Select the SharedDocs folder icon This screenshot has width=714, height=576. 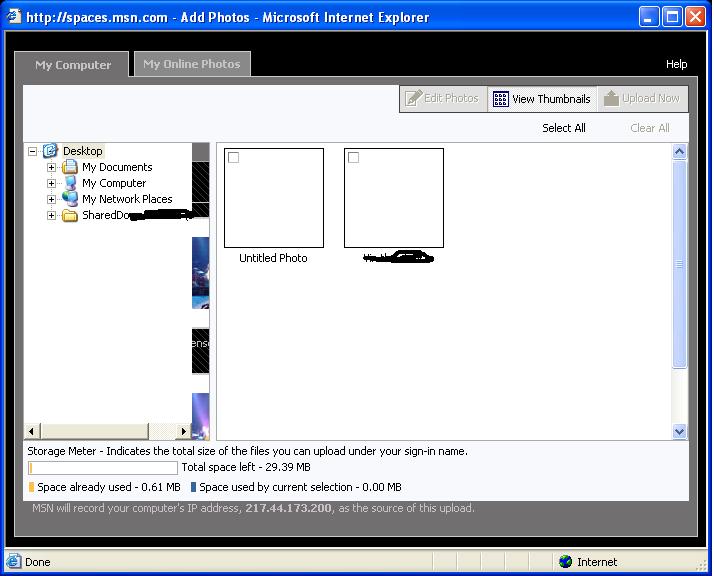click(70, 215)
